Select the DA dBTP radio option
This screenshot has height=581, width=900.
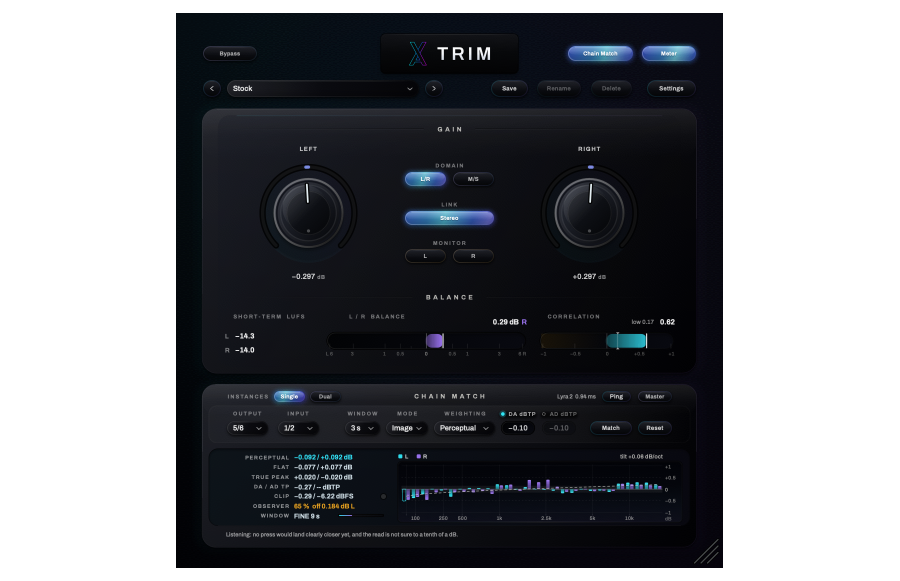[x=518, y=414]
